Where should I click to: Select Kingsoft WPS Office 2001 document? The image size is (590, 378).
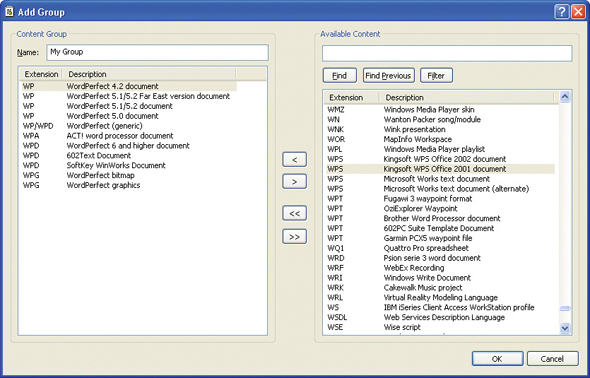tap(440, 169)
